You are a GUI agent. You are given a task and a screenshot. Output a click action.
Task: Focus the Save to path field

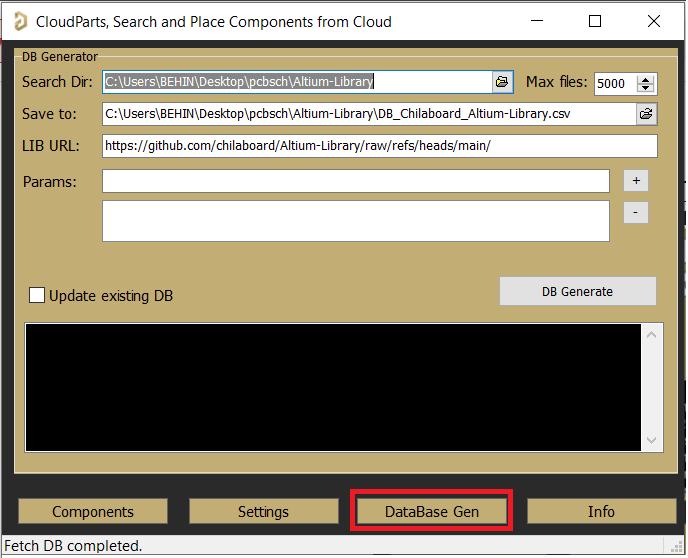369,114
